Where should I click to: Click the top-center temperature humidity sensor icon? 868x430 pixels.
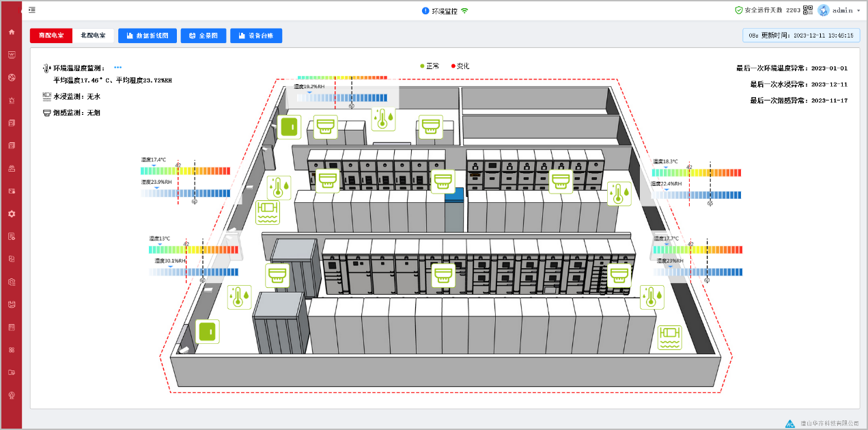382,118
